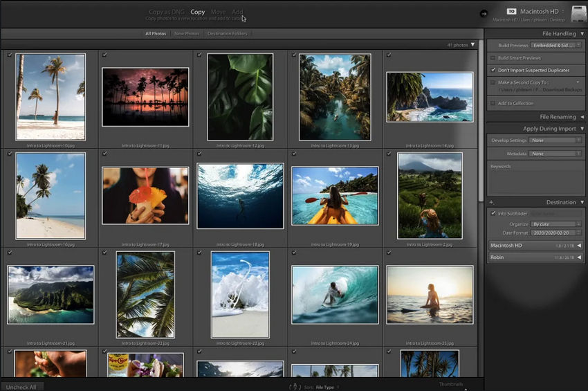The image size is (588, 391).
Task: Choose the Copy as DNG import option
Action: coord(166,12)
